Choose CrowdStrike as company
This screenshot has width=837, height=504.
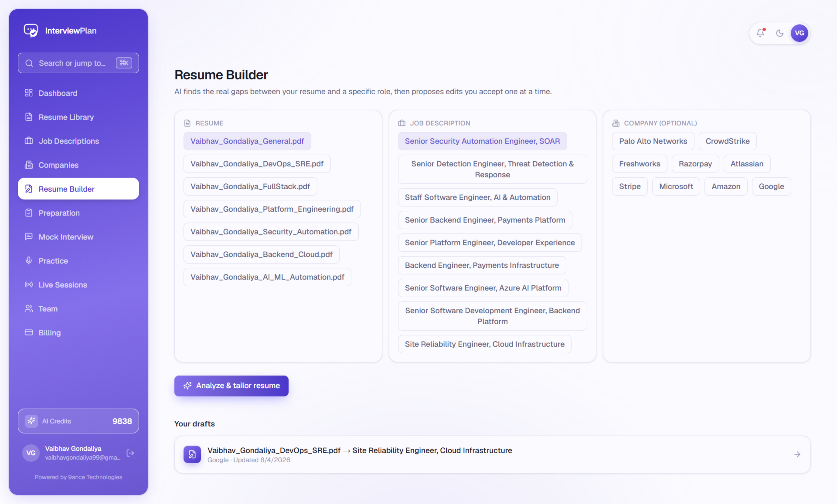click(727, 141)
